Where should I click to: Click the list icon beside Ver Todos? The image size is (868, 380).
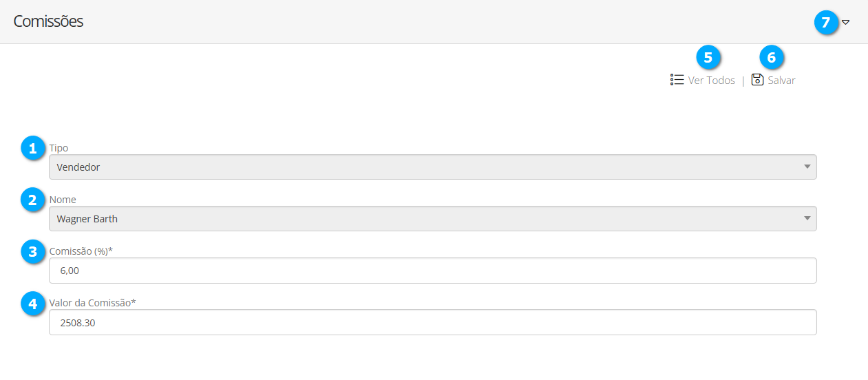pos(676,80)
